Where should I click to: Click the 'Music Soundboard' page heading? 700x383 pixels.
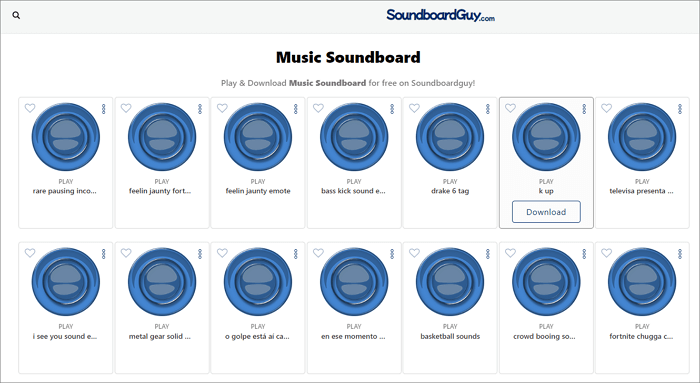pos(348,57)
